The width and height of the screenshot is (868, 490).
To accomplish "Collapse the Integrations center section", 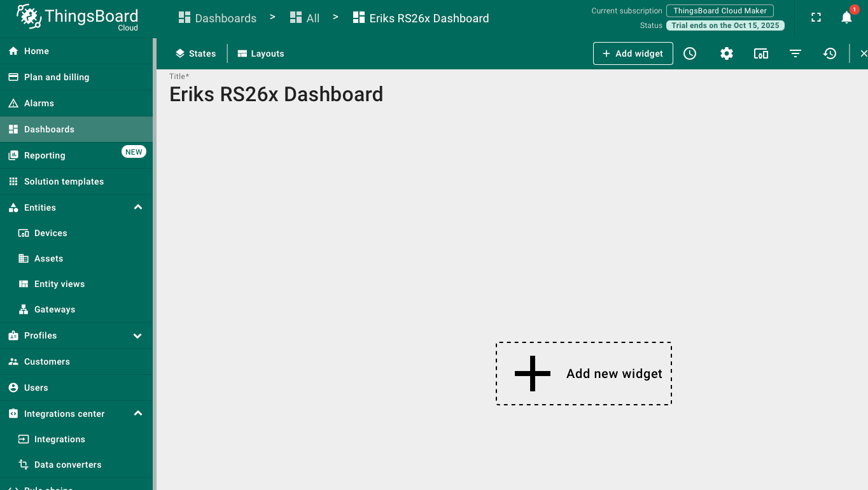I will coord(138,414).
